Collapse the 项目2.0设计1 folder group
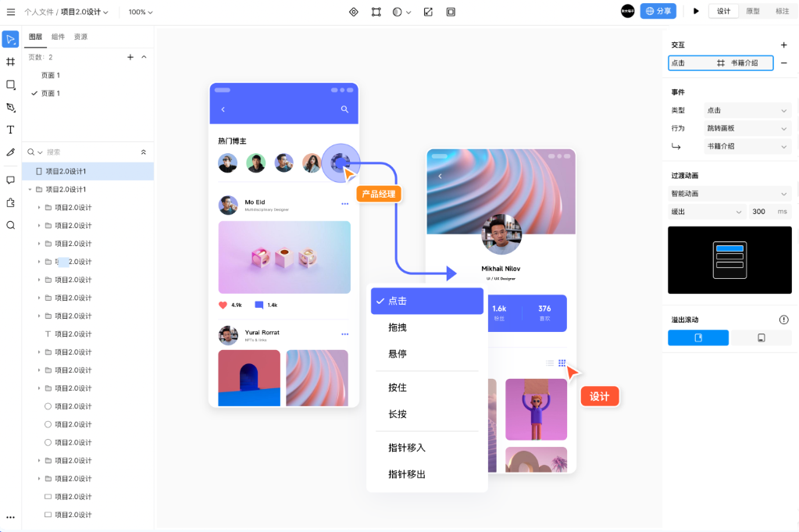This screenshot has width=799, height=532. [x=30, y=190]
